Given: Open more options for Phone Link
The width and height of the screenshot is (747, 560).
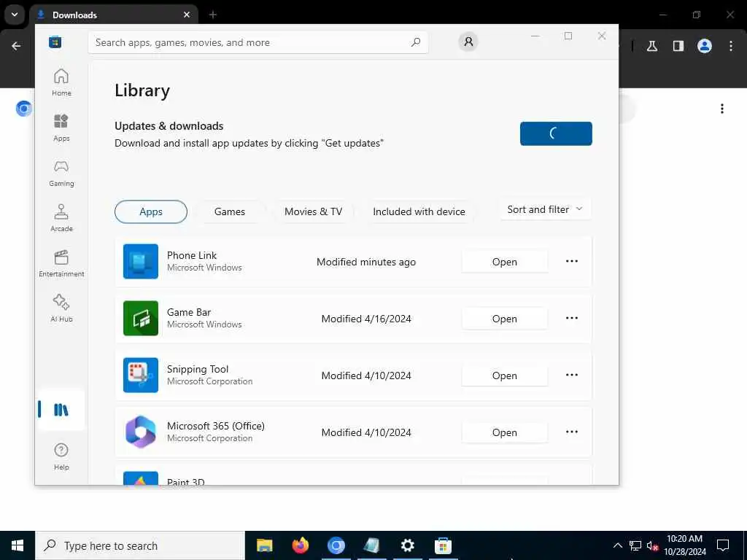Looking at the screenshot, I should coord(572,262).
